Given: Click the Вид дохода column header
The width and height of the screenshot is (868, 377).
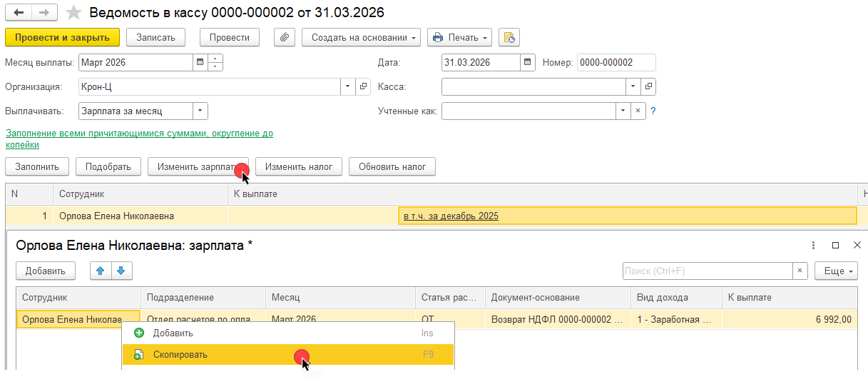Looking at the screenshot, I should [x=675, y=298].
